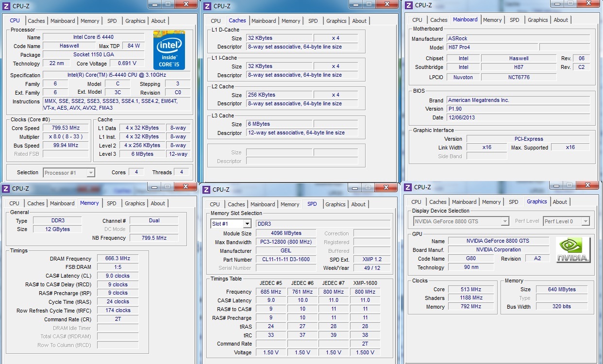The width and height of the screenshot is (603, 364).
Task: Click the L3 Cache size '6 MBytes' in Caches window
Action: [279, 124]
